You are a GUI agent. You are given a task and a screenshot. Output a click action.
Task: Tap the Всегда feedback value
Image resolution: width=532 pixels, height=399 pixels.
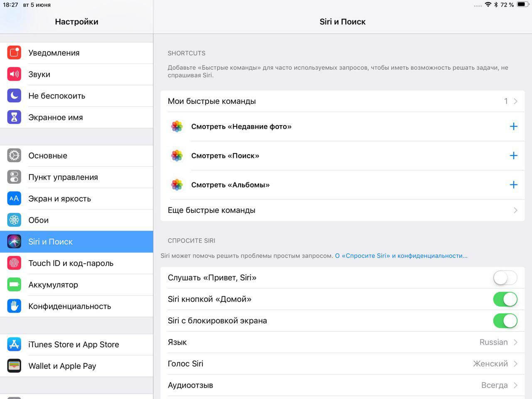[x=494, y=385]
